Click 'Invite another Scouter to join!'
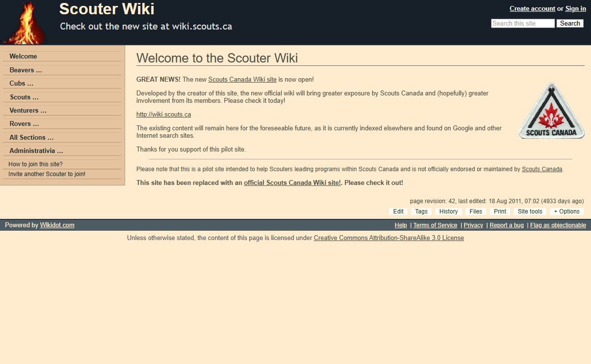Image resolution: width=591 pixels, height=364 pixels. tap(47, 174)
